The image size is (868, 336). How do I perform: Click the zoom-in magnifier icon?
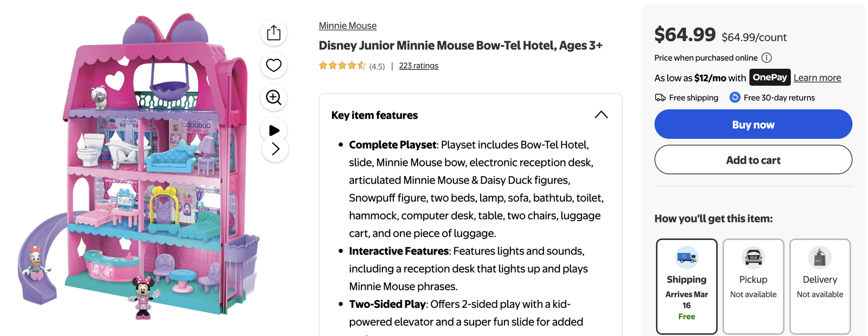point(274,98)
